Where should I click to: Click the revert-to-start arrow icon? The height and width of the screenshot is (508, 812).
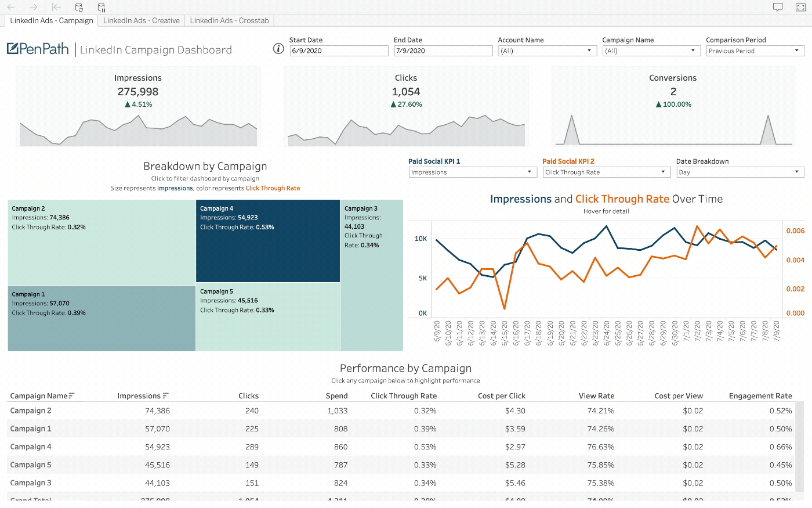56,7
